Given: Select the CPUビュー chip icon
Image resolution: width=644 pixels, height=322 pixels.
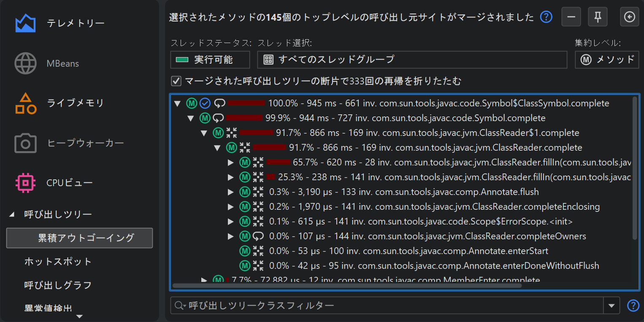Looking at the screenshot, I should click(x=25, y=183).
